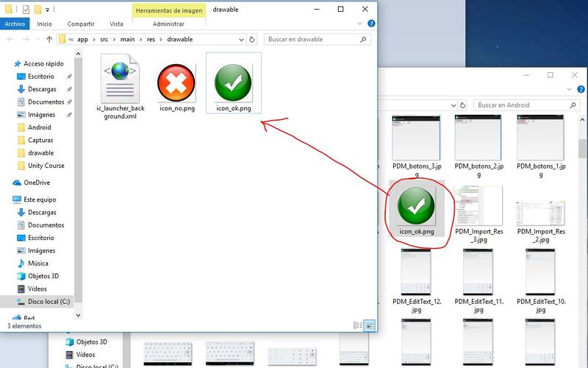Refresh the Android window folder view
Screen dimensions: 588x368
(463, 105)
